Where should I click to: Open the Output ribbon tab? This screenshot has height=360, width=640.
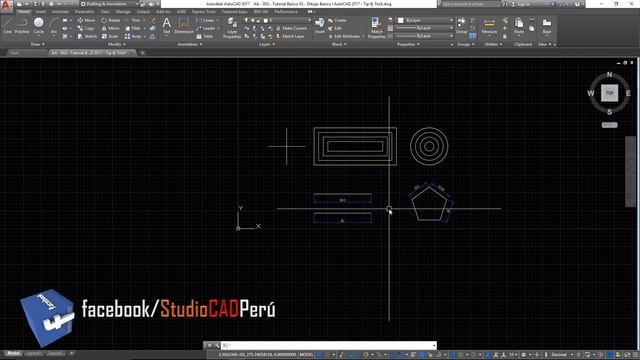click(143, 12)
